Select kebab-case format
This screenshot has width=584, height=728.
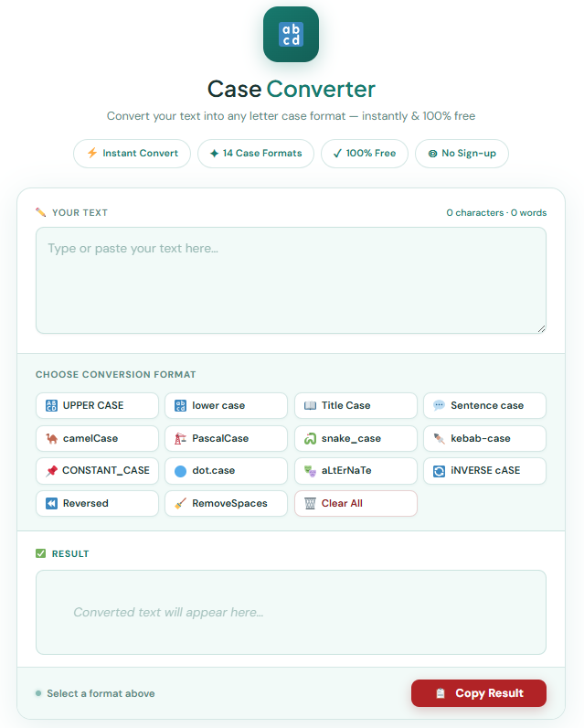pyautogui.click(x=484, y=438)
